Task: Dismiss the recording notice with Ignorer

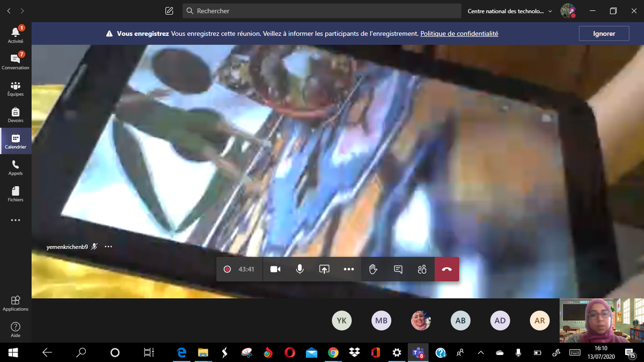Action: click(x=604, y=33)
